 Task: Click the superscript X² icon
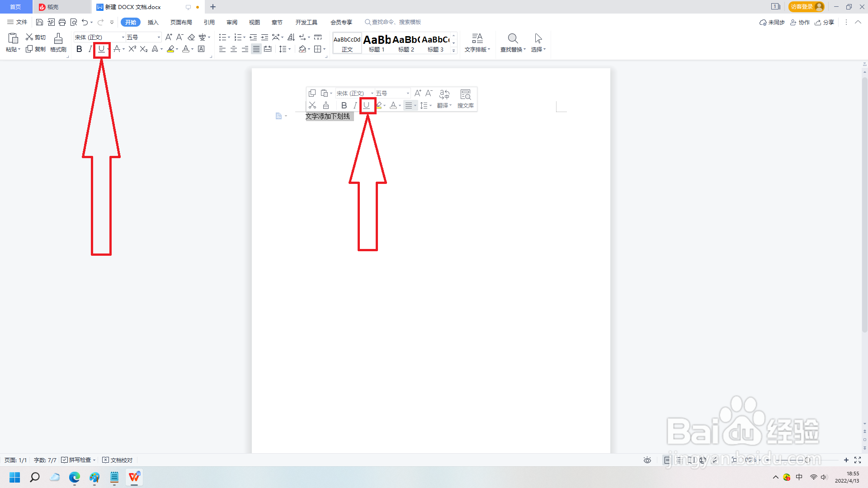(132, 49)
